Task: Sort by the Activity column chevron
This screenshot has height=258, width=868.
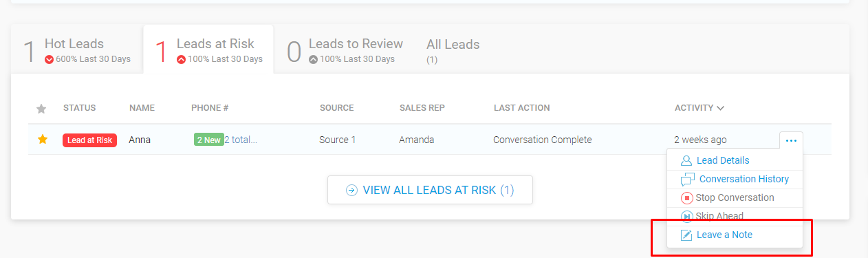Action: 720,108
